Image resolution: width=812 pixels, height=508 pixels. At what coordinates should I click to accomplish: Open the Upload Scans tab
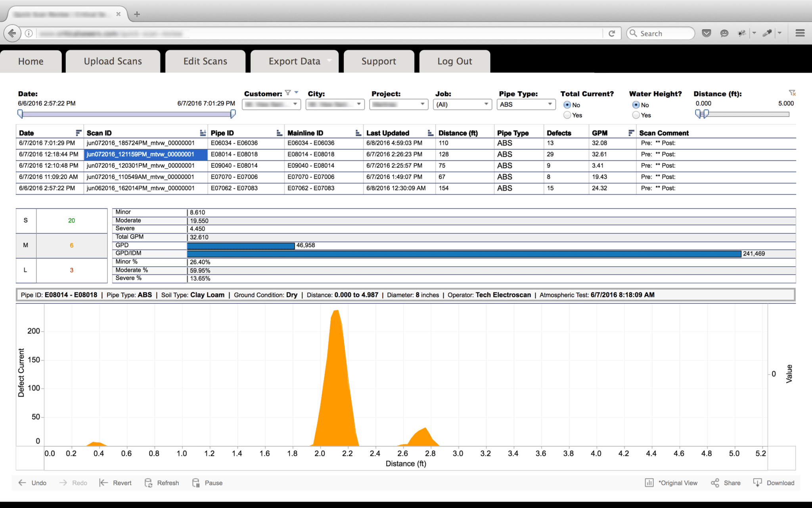pos(113,61)
